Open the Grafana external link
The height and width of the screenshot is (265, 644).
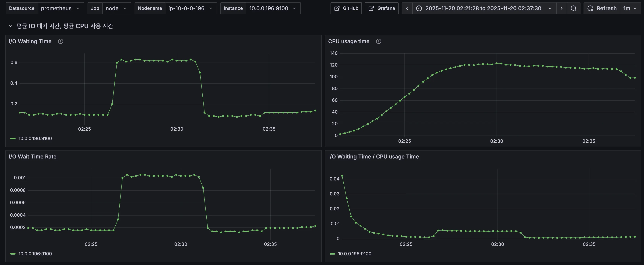pyautogui.click(x=382, y=9)
